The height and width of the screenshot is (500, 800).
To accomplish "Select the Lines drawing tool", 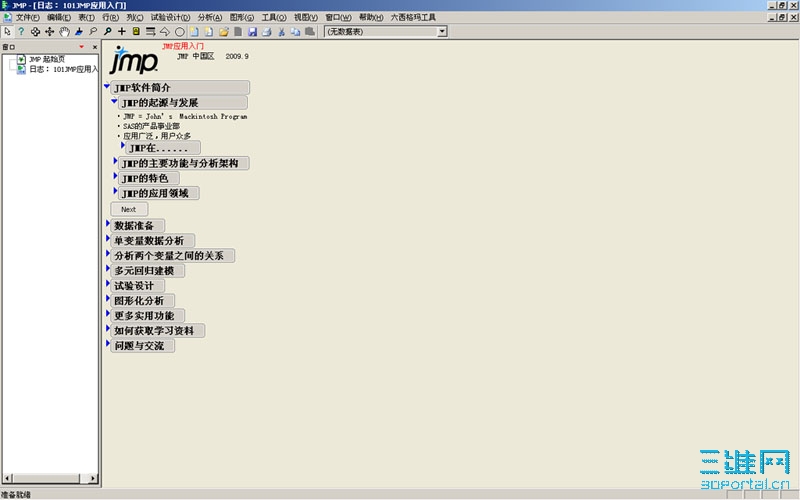I will (151, 32).
